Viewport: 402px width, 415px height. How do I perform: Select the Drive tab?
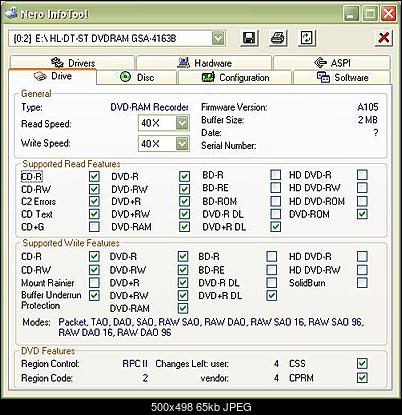(53, 77)
